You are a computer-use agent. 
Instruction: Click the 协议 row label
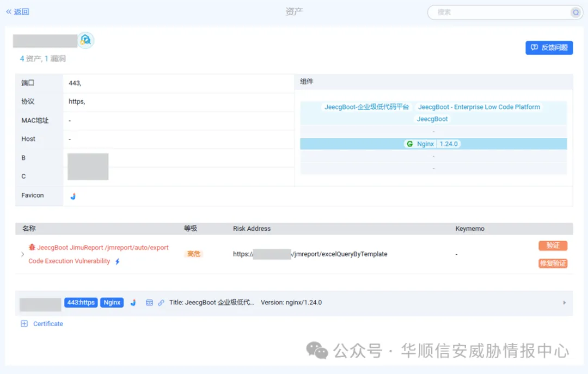click(x=28, y=101)
